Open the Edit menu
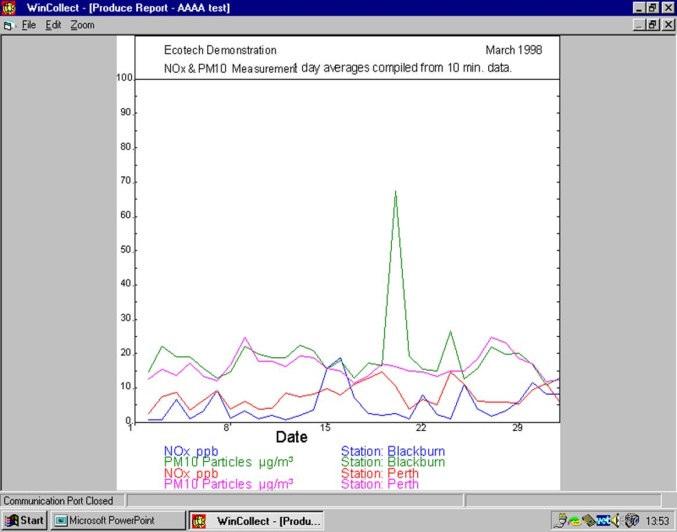677x532 pixels. (53, 25)
